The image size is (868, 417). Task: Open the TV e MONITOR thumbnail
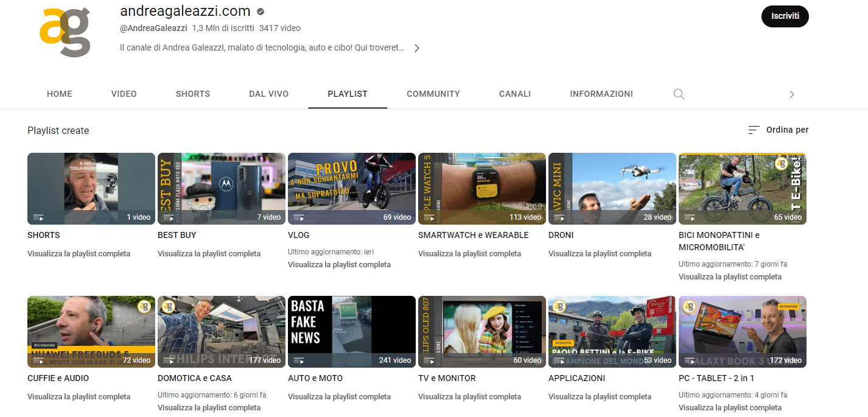point(482,332)
